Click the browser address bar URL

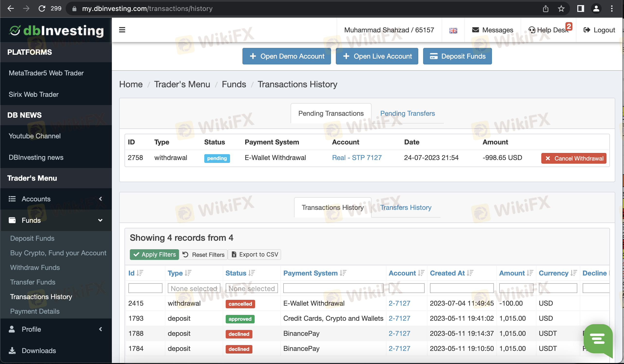(147, 9)
